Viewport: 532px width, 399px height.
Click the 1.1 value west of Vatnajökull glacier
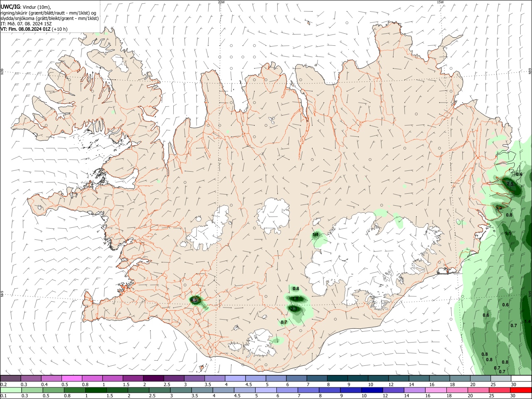point(315,235)
